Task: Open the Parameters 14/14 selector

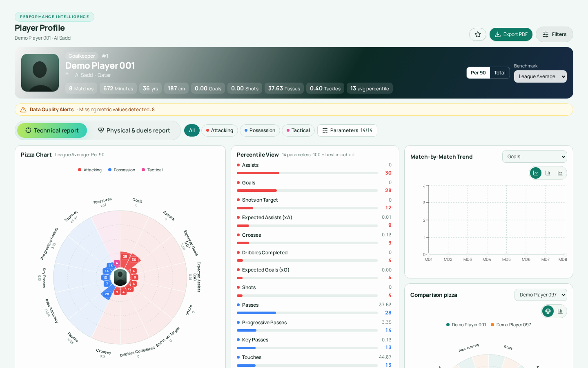Action: pos(347,130)
